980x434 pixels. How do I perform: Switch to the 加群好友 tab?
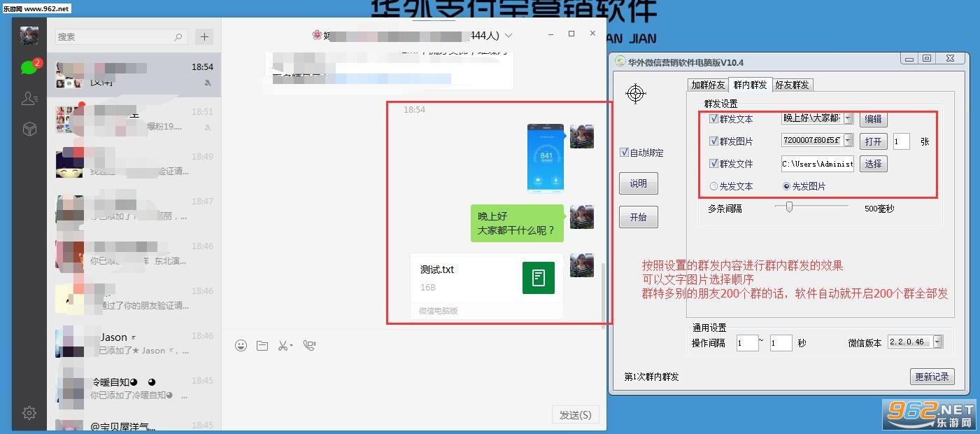point(708,85)
